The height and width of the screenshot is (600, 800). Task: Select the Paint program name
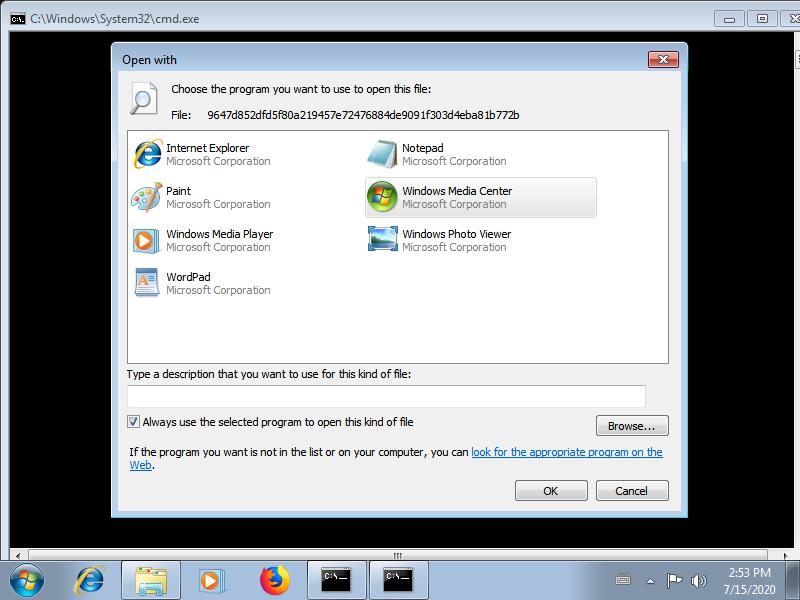coord(178,191)
